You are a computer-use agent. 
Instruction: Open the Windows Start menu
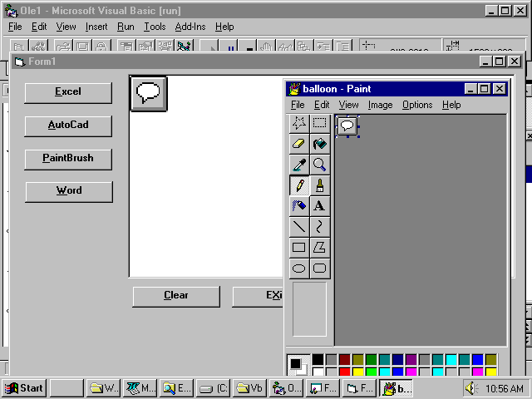click(23, 387)
